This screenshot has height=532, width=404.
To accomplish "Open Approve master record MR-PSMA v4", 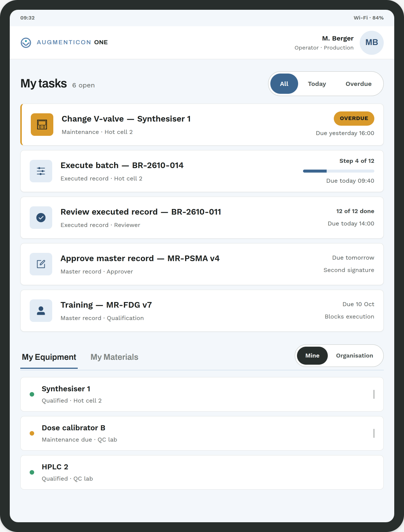I will click(202, 264).
